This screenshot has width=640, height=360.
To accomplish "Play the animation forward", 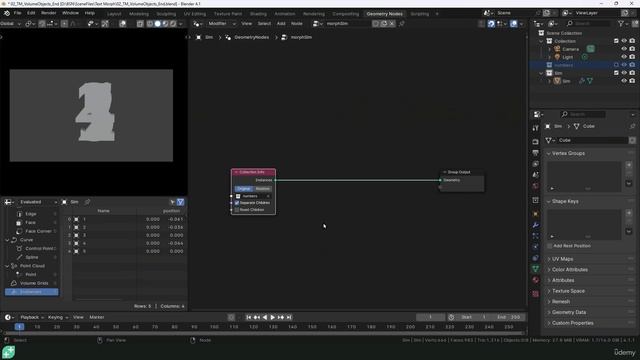I will [x=273, y=317].
